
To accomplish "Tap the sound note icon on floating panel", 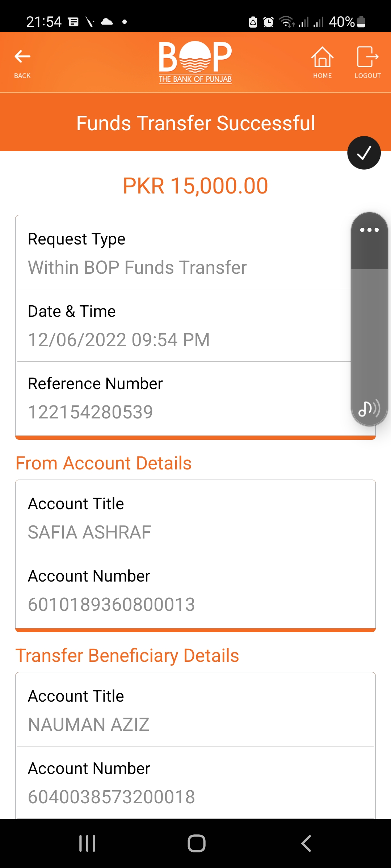I will [x=369, y=409].
